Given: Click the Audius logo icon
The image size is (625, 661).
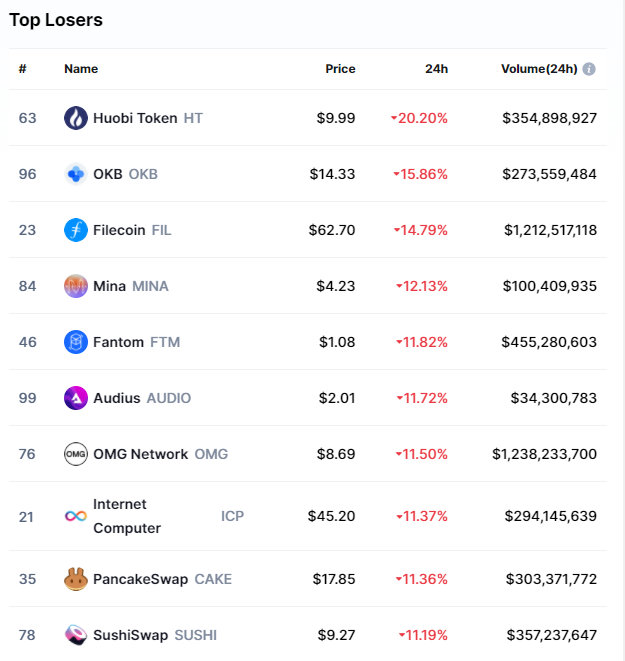Looking at the screenshot, I should coord(76,398).
